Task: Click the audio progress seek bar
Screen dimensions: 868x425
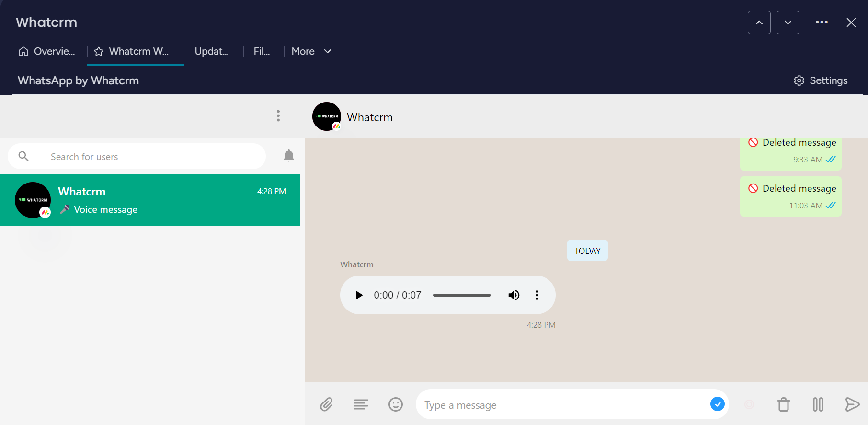Action: [462, 295]
